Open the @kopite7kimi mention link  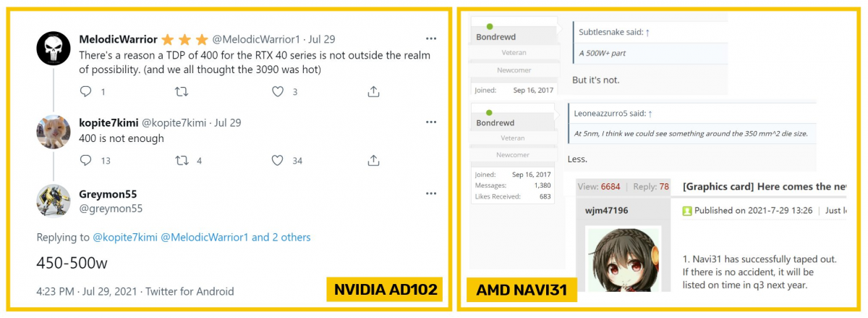125,237
